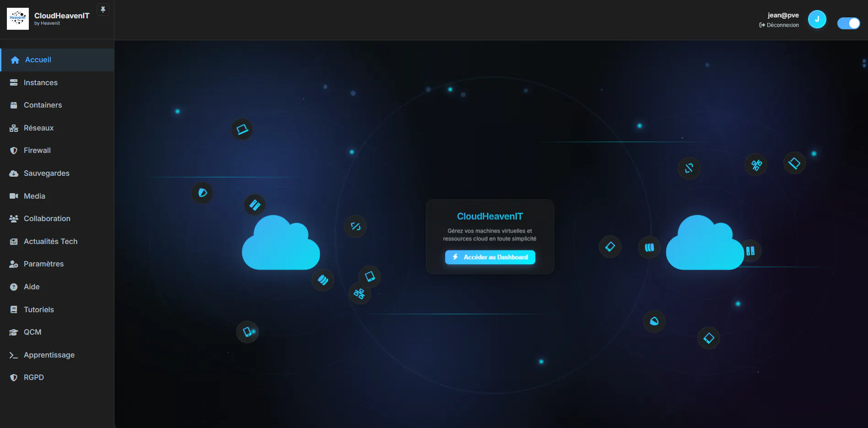This screenshot has height=428, width=868.
Task: Click the Collaboration people icon
Action: pos(14,219)
